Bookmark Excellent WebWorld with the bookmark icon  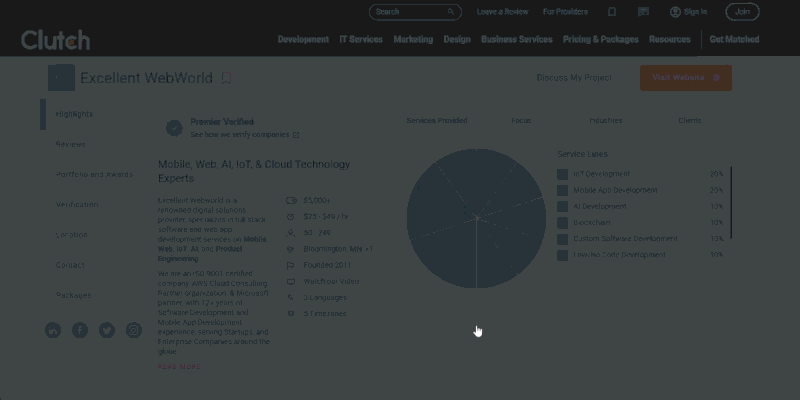pyautogui.click(x=227, y=78)
